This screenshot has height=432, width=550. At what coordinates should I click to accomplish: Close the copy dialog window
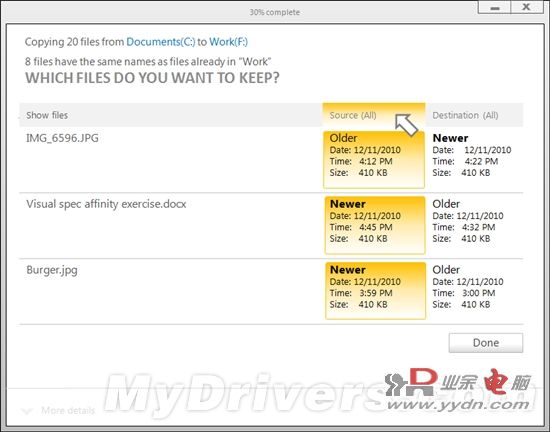point(527,7)
